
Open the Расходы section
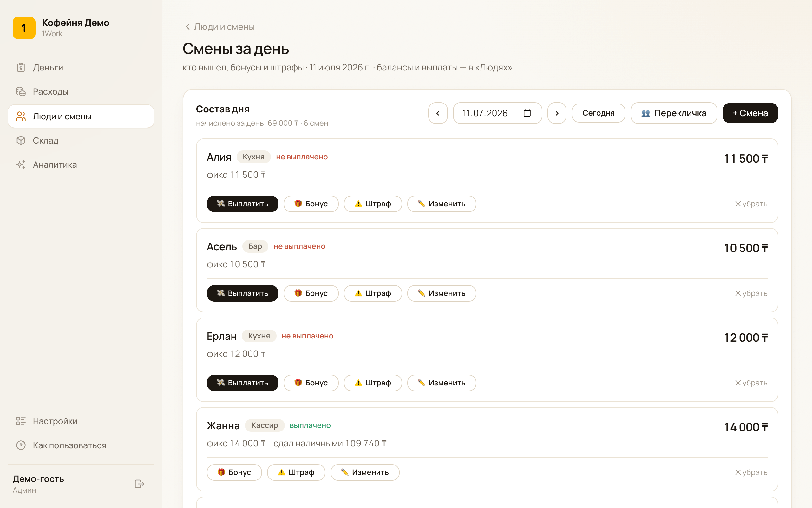81,92
